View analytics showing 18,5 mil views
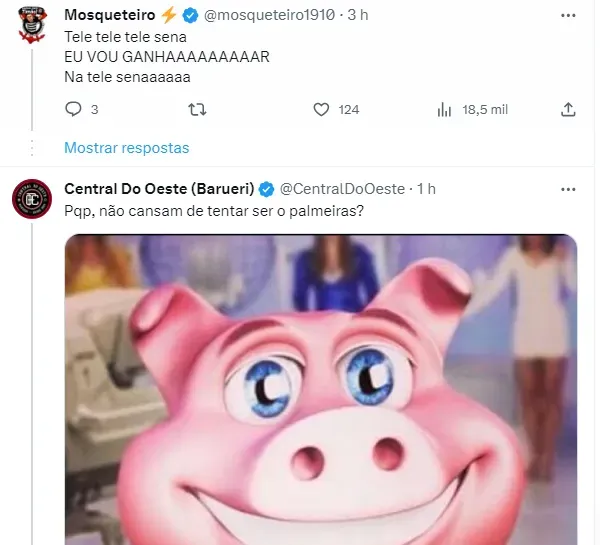Viewport: 600px width, 545px height. click(x=446, y=109)
